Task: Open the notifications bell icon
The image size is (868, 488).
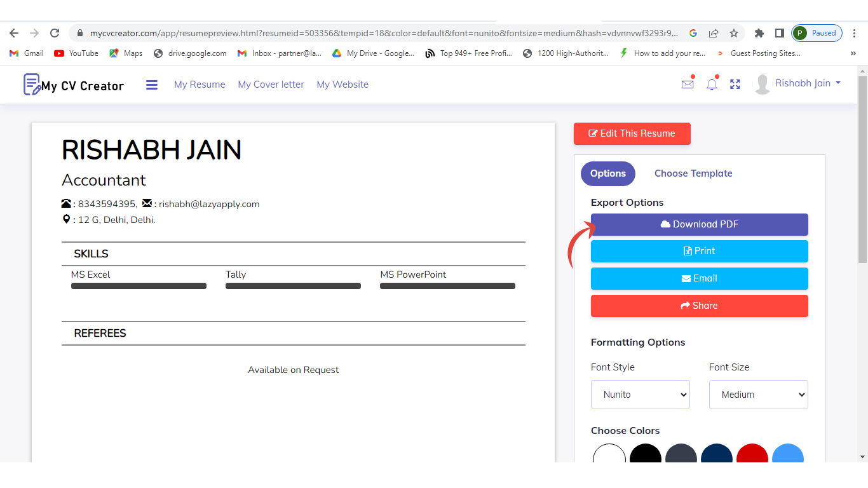Action: point(712,84)
